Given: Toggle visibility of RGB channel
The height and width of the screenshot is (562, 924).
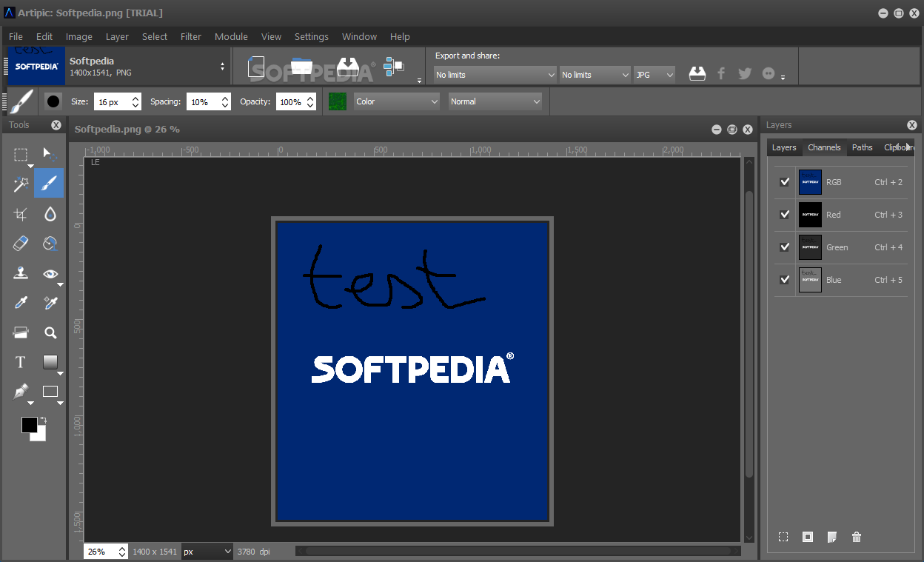Looking at the screenshot, I should (x=785, y=182).
